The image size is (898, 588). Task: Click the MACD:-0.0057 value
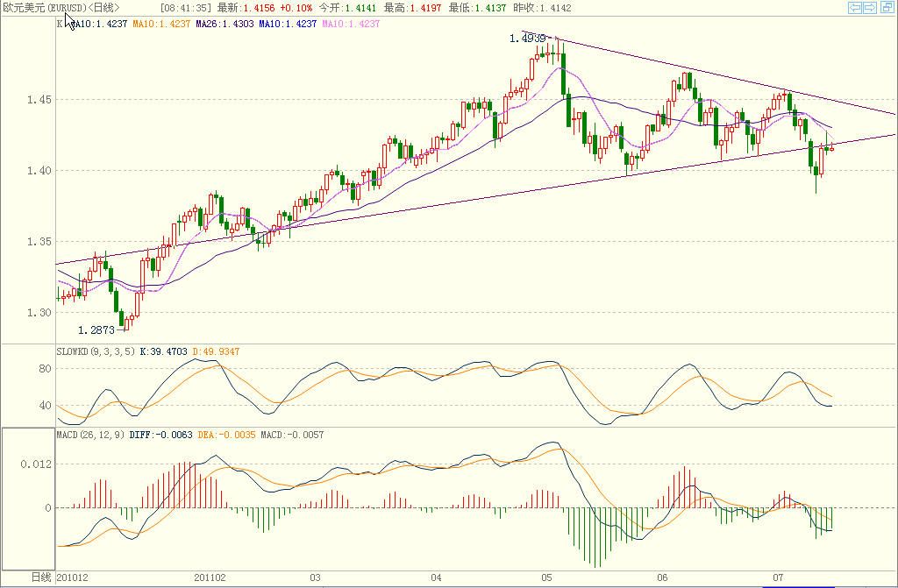click(292, 436)
